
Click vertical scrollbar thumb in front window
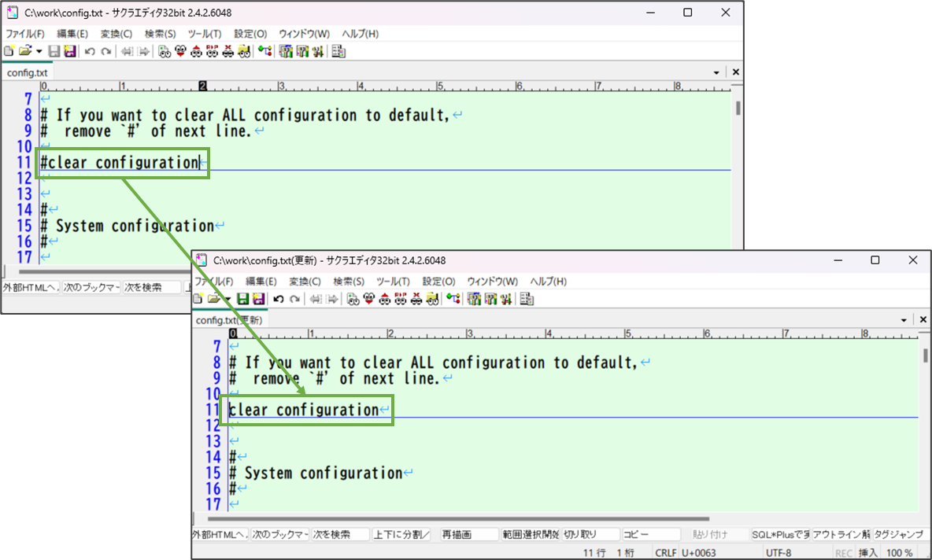926,356
